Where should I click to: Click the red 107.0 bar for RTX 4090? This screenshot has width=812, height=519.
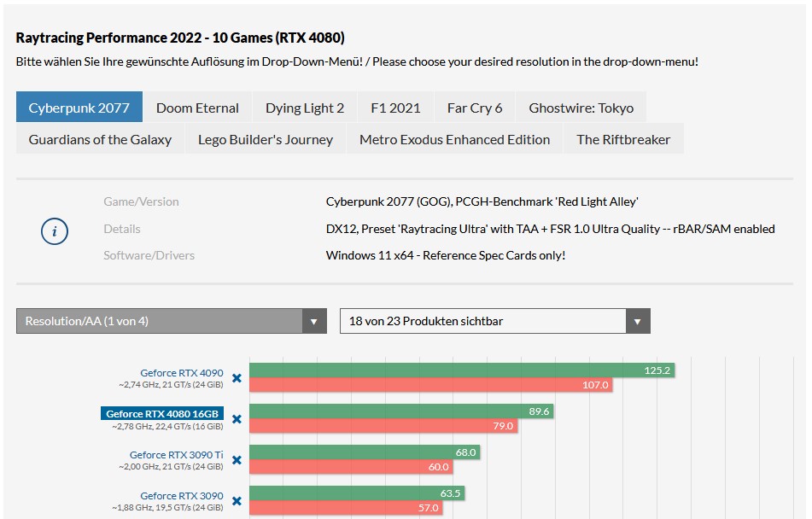coord(431,385)
